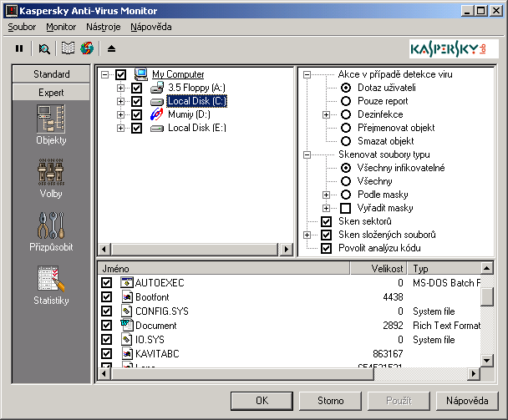508x420 pixels.
Task: Select the Pouze report radio option
Action: click(x=346, y=101)
